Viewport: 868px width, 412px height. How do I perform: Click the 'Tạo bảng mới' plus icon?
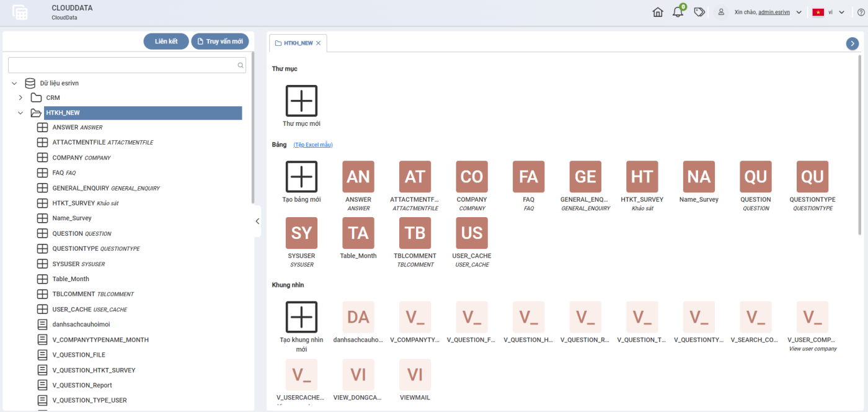coord(301,177)
